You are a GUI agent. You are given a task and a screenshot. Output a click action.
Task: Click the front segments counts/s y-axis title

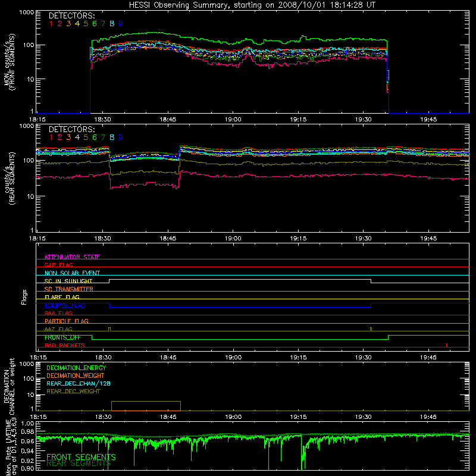click(x=10, y=62)
